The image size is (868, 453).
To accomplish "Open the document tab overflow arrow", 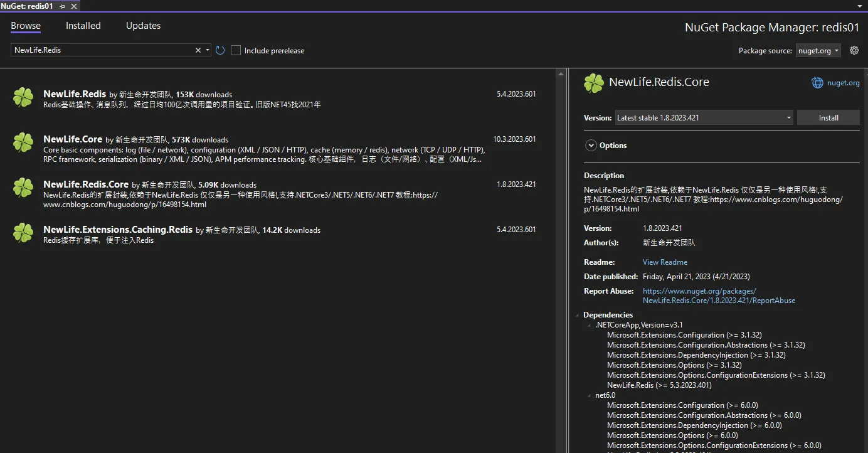I will [x=859, y=6].
